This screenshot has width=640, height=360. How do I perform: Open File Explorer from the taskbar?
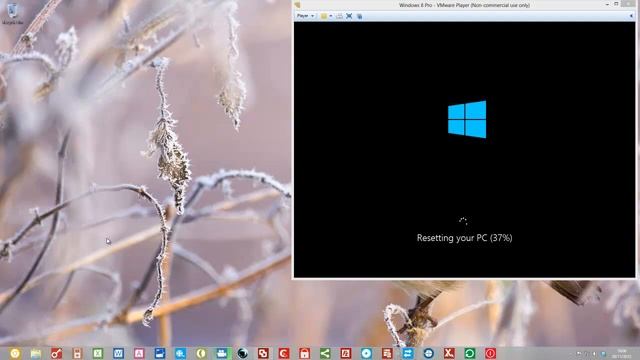(36, 353)
